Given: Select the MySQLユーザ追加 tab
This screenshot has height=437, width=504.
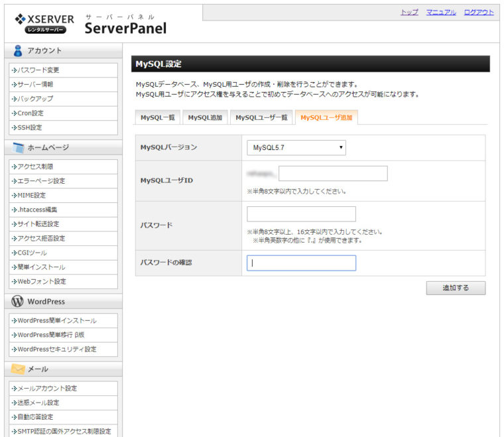Looking at the screenshot, I should pos(326,117).
